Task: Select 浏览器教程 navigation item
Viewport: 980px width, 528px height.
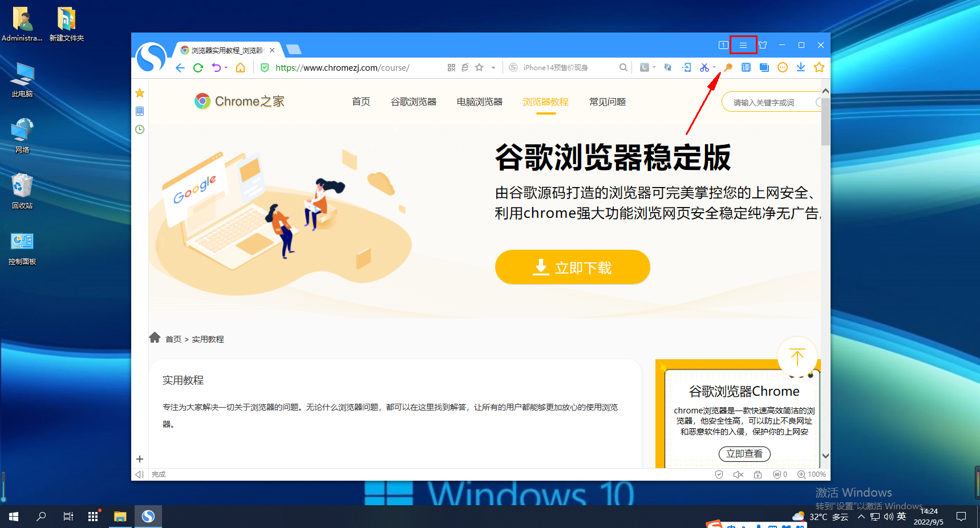Action: (x=546, y=101)
